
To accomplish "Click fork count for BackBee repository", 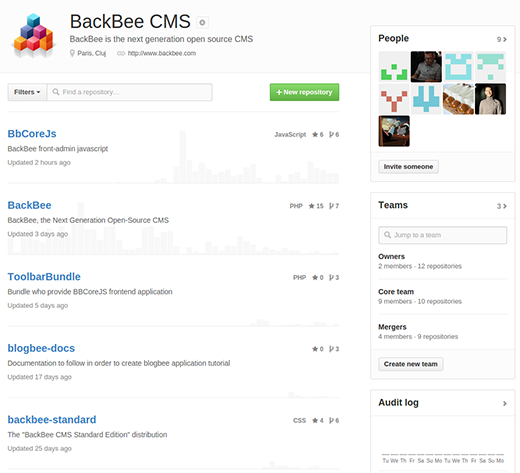I will point(334,206).
